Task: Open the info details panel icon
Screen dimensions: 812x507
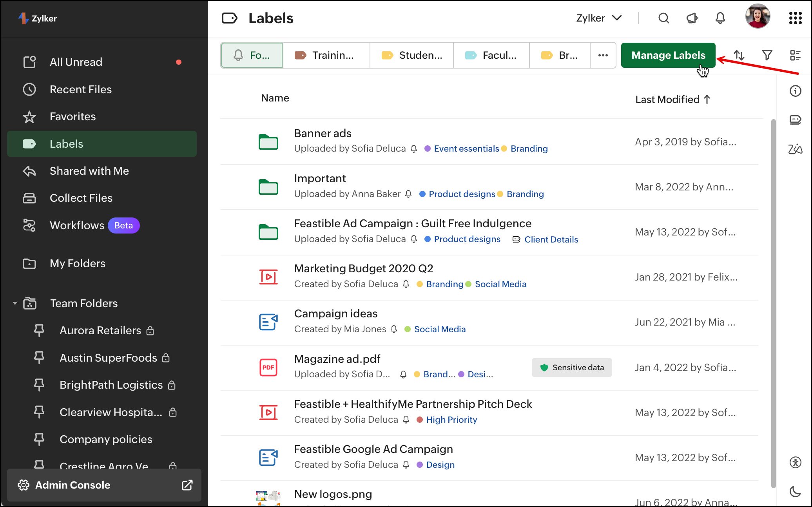Action: tap(795, 91)
